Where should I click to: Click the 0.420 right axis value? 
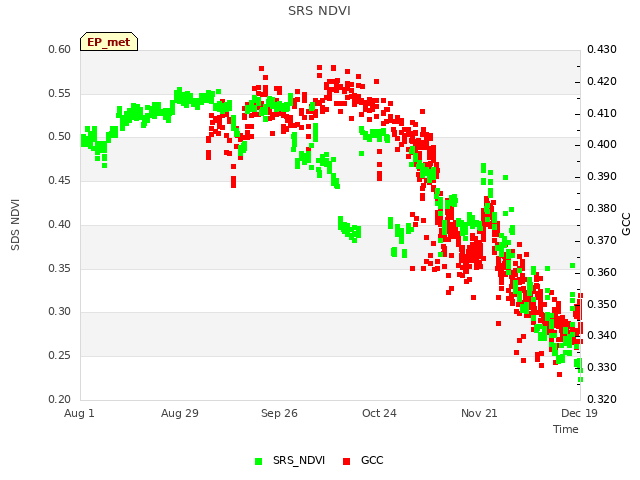pos(602,81)
